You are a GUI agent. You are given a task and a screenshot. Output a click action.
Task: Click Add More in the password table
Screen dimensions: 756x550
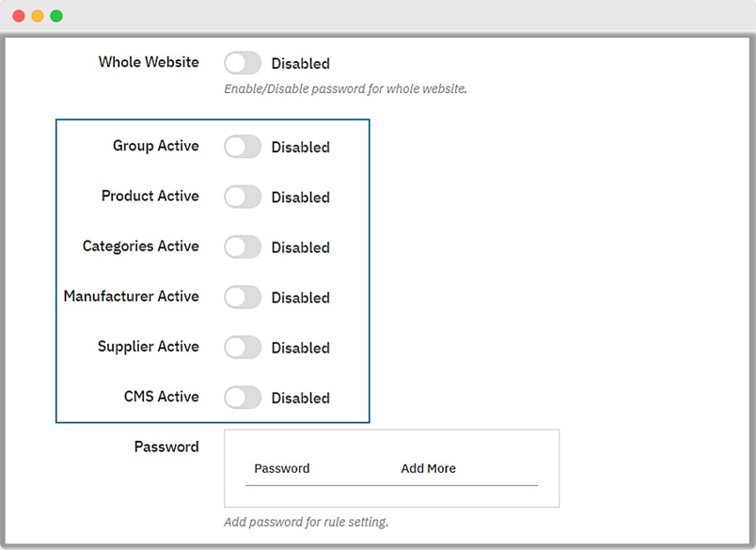pos(428,468)
